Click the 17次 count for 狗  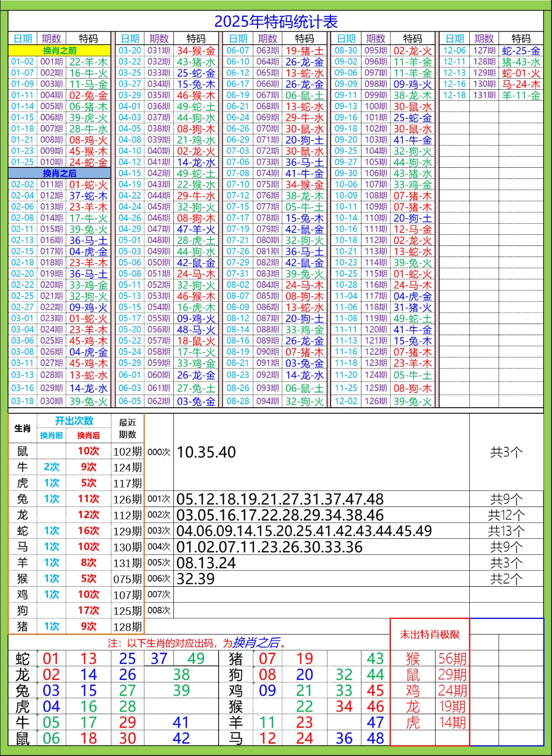[88, 610]
